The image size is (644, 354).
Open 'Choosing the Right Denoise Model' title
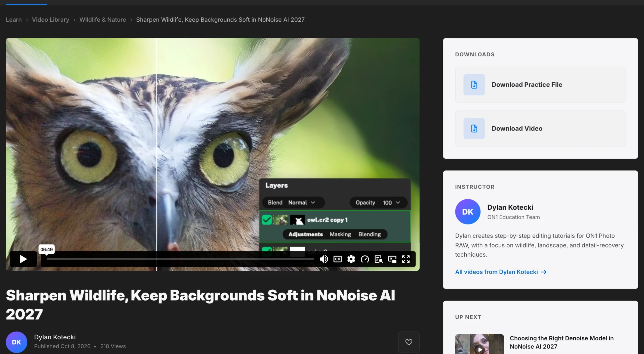[x=561, y=342]
